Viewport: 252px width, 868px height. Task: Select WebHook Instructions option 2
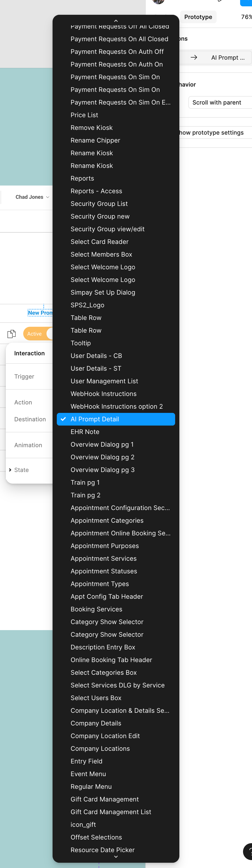pos(116,407)
